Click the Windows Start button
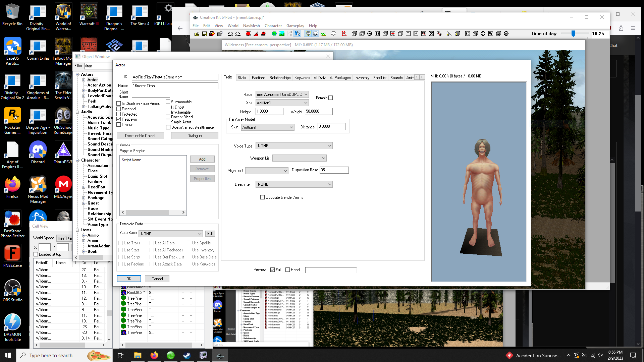The image size is (644, 362). point(8,355)
